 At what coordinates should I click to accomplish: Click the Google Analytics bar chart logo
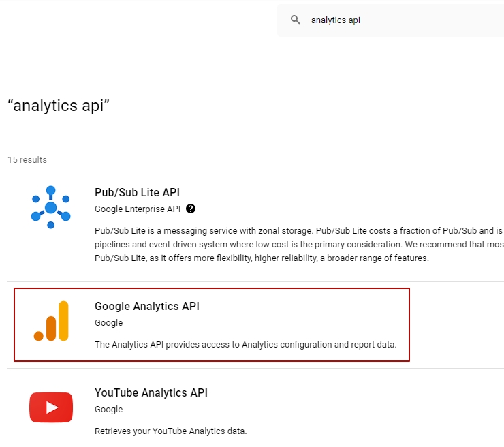click(51, 321)
